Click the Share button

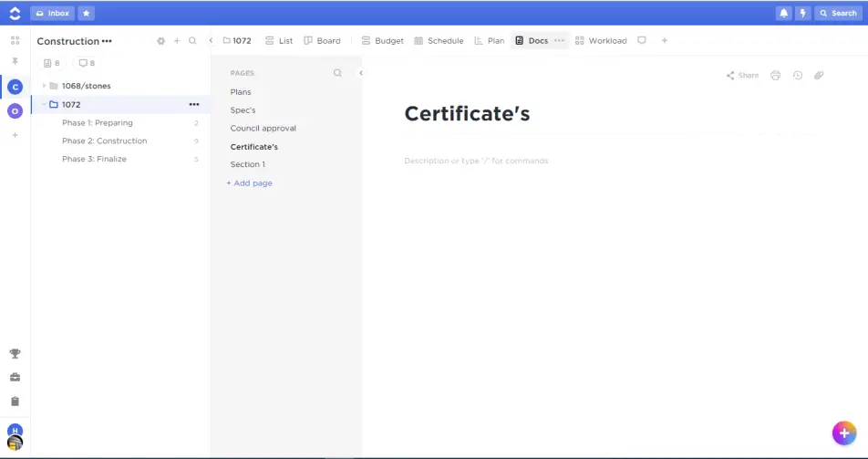pos(742,76)
